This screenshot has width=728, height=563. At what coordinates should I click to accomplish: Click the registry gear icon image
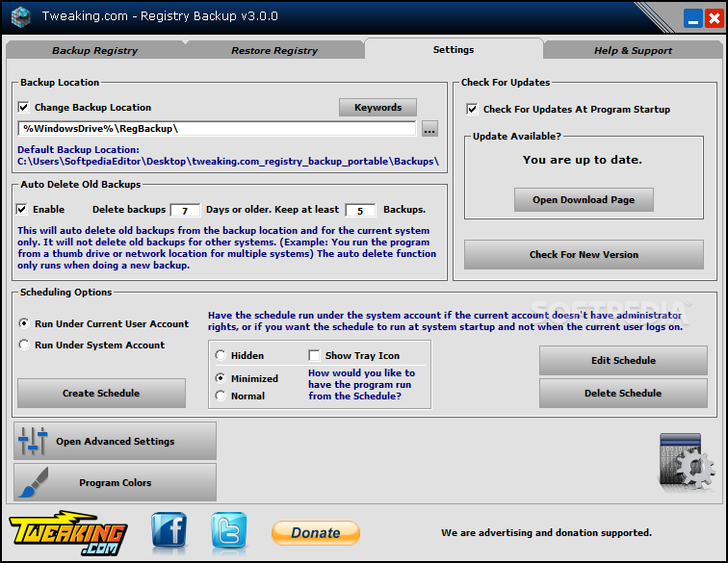[687, 461]
